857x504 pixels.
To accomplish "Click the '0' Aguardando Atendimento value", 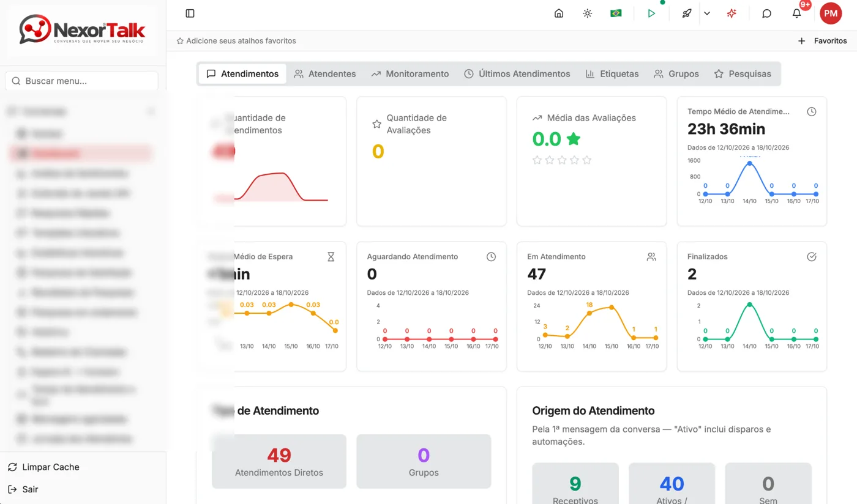I will (x=372, y=274).
